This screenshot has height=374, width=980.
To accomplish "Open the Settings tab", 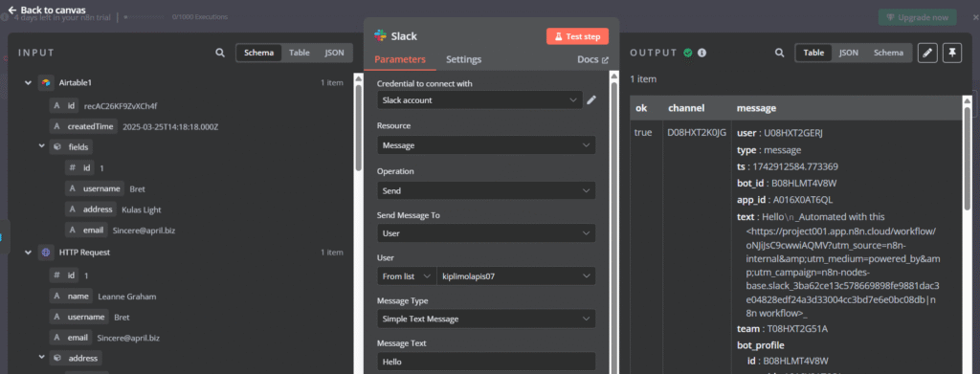I will click(464, 60).
